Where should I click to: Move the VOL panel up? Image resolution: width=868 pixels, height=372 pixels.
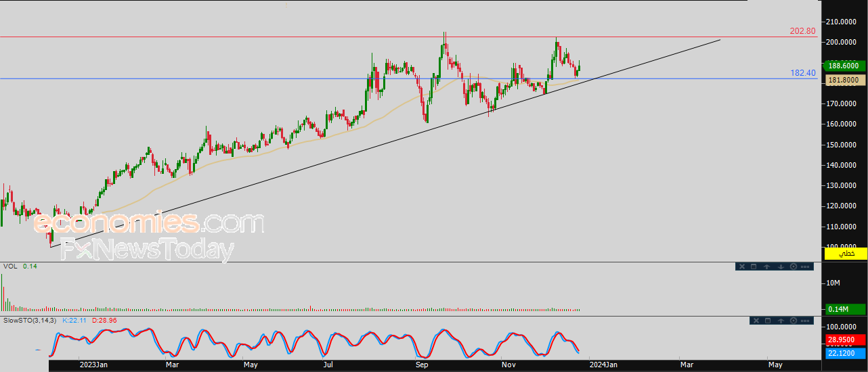click(x=766, y=266)
